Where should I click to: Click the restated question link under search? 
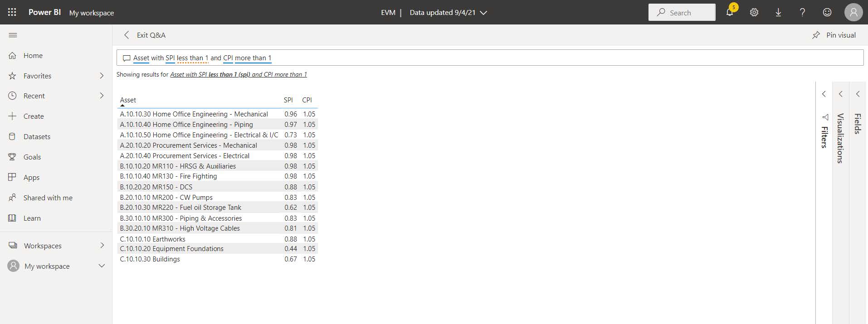(x=239, y=74)
